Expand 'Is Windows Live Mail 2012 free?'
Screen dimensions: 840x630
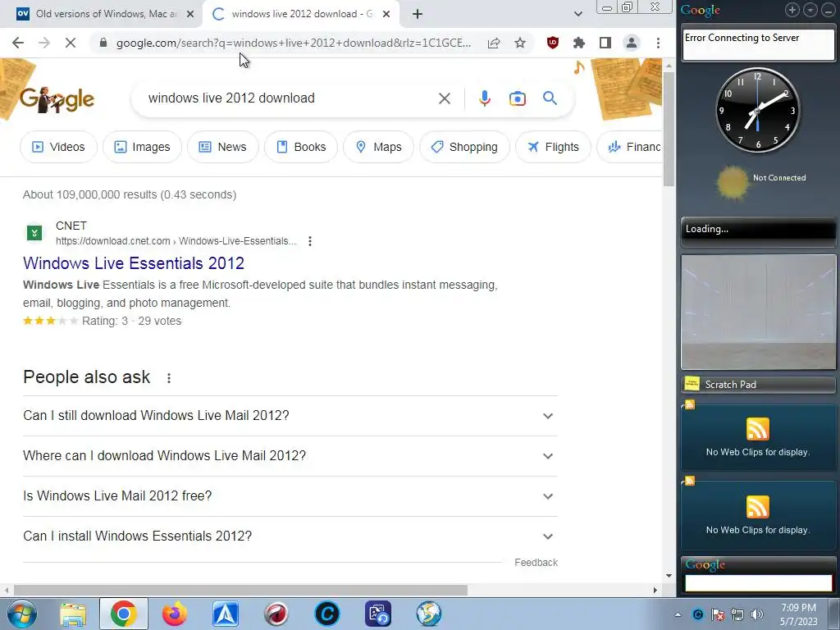tap(290, 496)
